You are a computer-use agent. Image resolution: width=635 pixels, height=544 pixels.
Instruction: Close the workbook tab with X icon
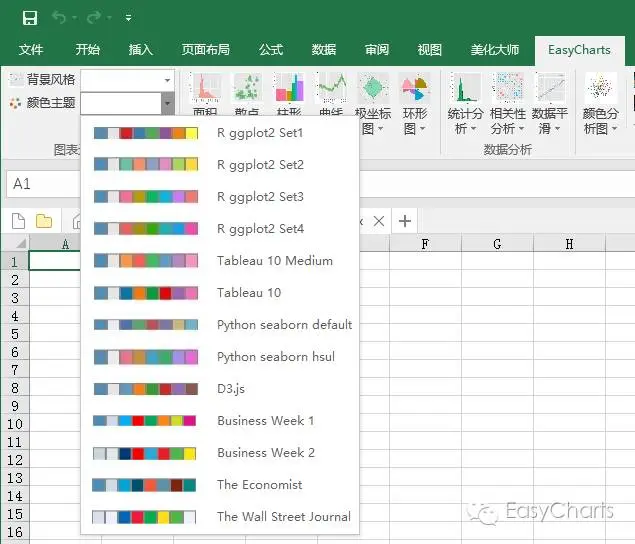(x=379, y=221)
